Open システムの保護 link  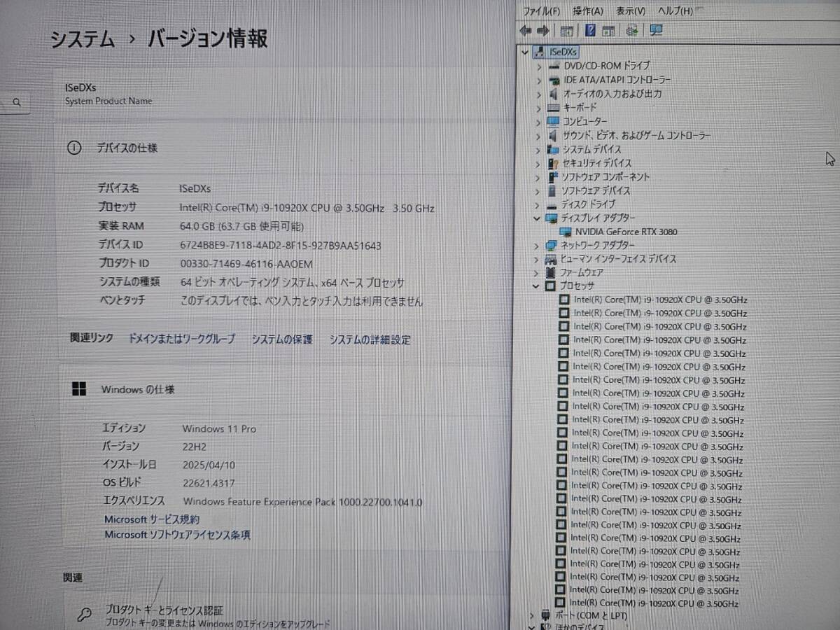[282, 339]
